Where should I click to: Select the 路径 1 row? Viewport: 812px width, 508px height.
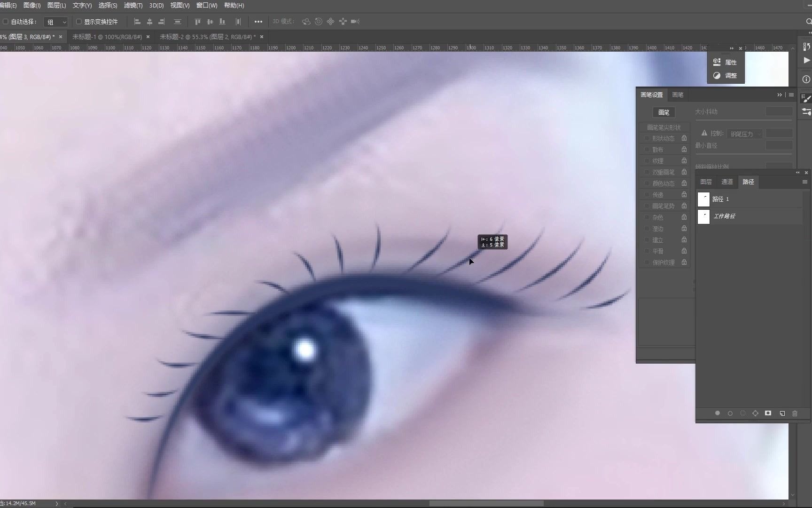(x=750, y=199)
